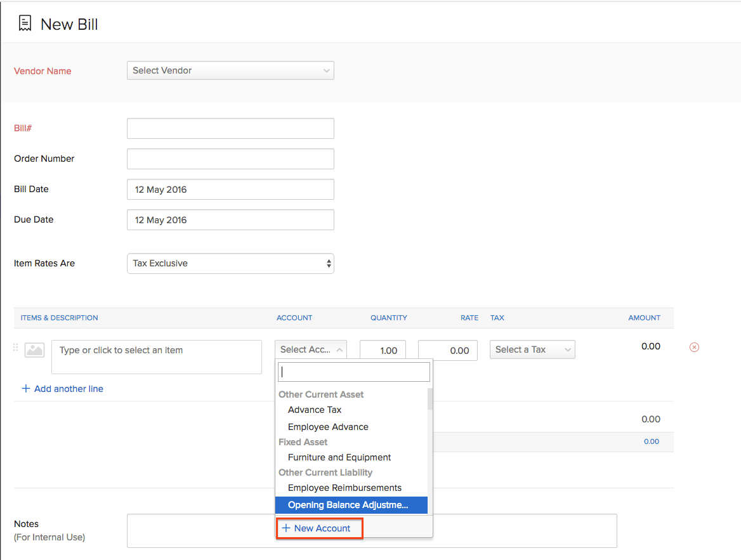Click the item image placeholder icon

click(x=34, y=349)
